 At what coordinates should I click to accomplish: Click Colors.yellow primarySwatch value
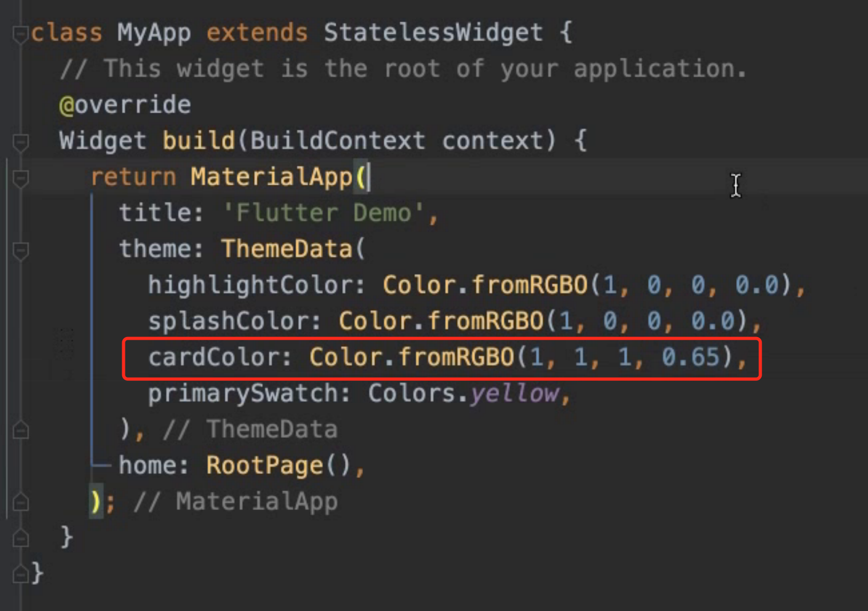[x=463, y=394]
